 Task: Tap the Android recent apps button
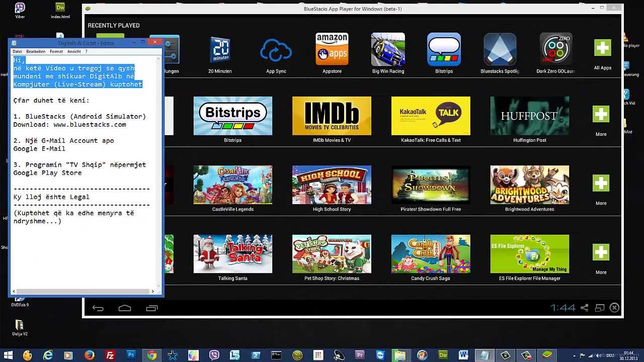pos(152,308)
